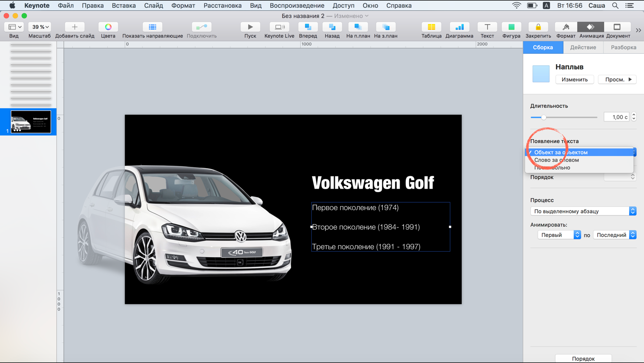The height and width of the screenshot is (363, 644).
Task: Open Notification Center list icon
Action: point(630,5)
